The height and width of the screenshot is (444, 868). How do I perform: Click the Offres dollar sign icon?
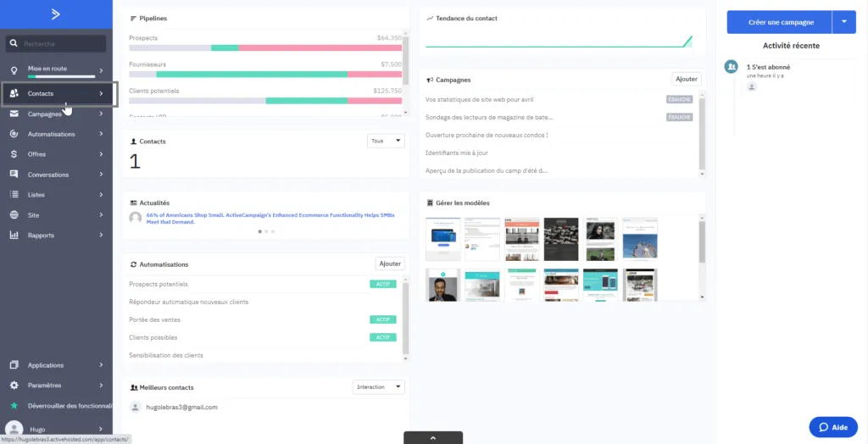coord(14,154)
